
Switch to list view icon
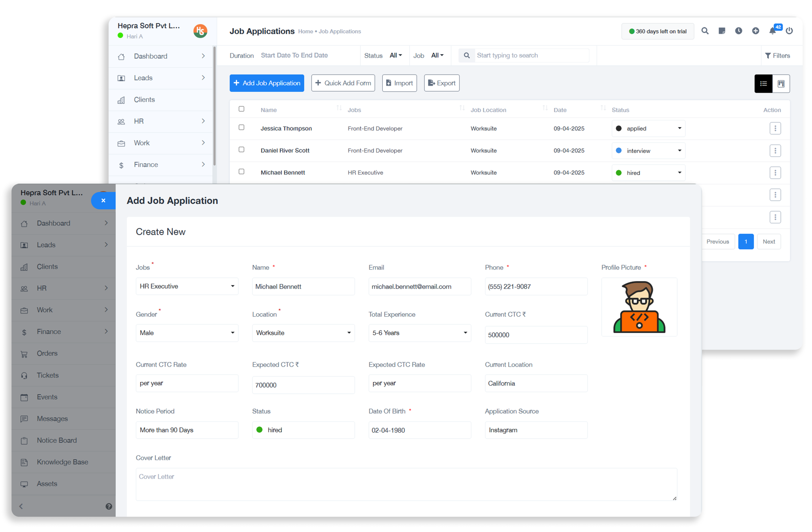pos(764,84)
